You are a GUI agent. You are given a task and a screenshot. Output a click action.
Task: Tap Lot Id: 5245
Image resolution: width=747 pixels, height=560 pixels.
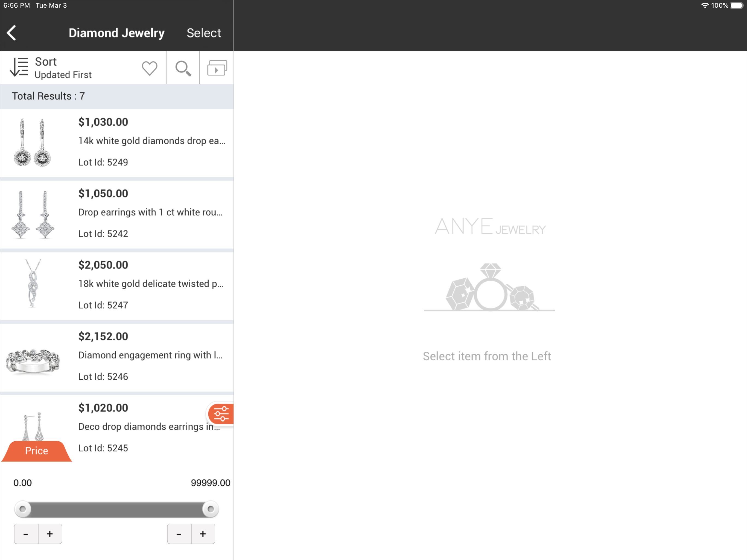[103, 448]
